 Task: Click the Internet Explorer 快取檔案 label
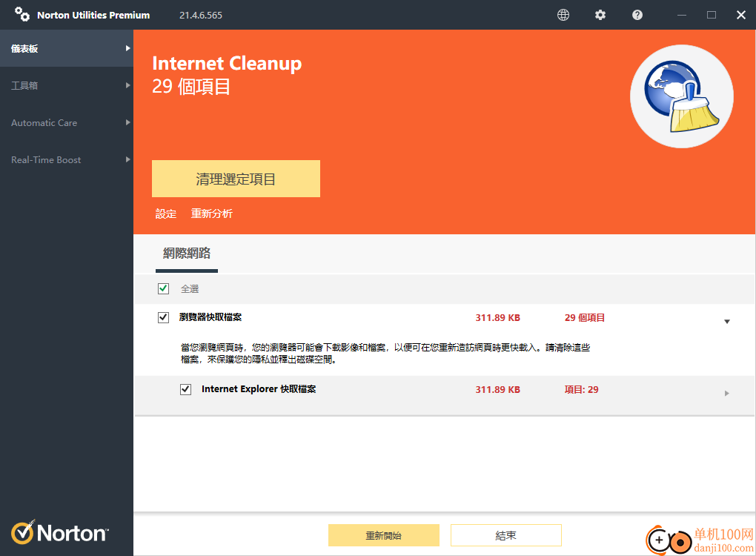point(259,389)
